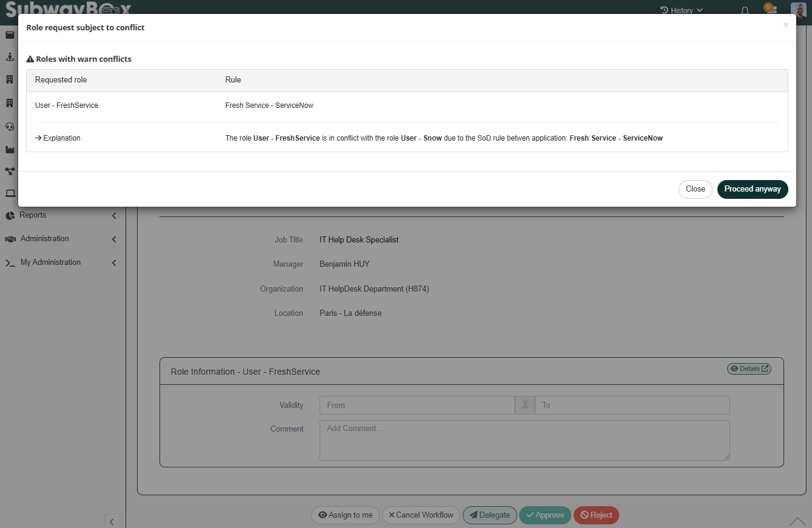Click the laptop icon in sidebar
Screen dimensions: 812x528
10,193
